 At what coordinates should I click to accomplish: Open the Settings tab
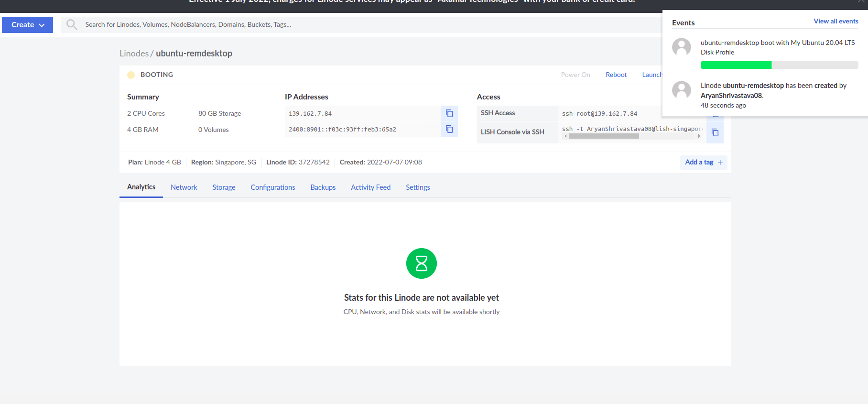pyautogui.click(x=418, y=187)
